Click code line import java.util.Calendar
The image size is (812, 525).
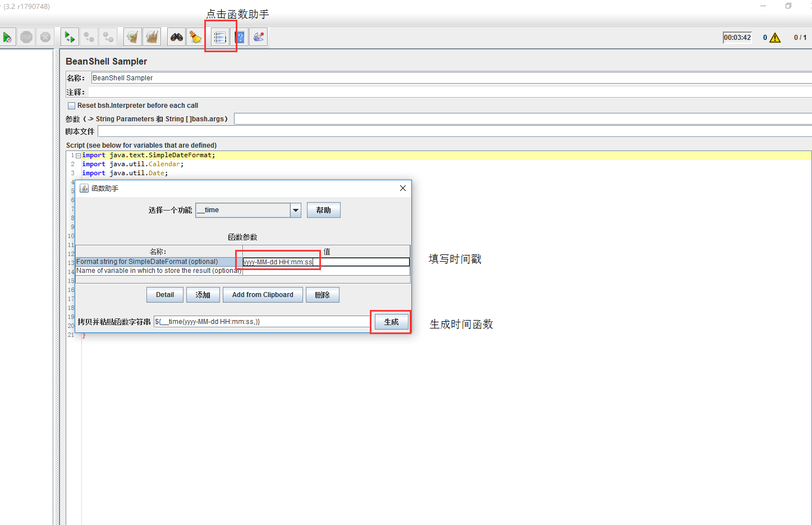tap(133, 164)
